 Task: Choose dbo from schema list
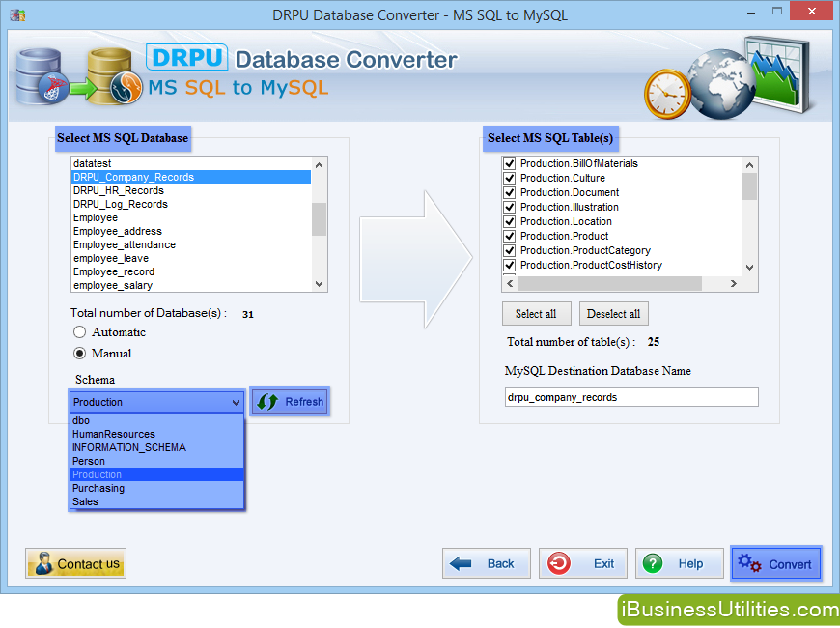157,420
